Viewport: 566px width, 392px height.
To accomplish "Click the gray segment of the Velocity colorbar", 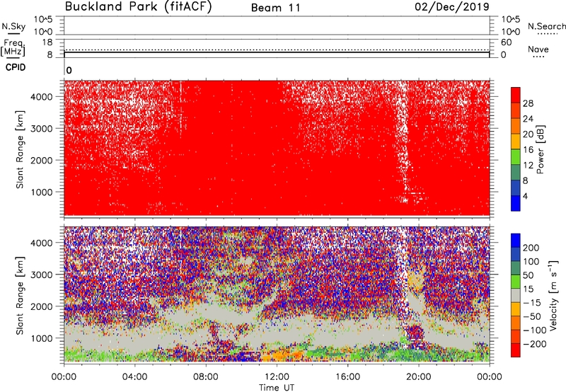I will 516,295.
